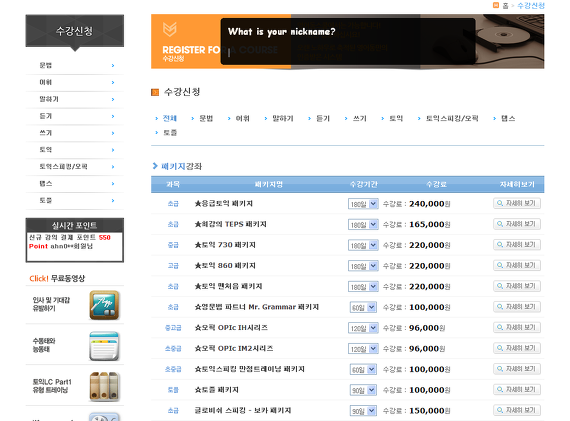
Task: Click the 고급 level link for 토익 860 패키지
Action: 173,266
